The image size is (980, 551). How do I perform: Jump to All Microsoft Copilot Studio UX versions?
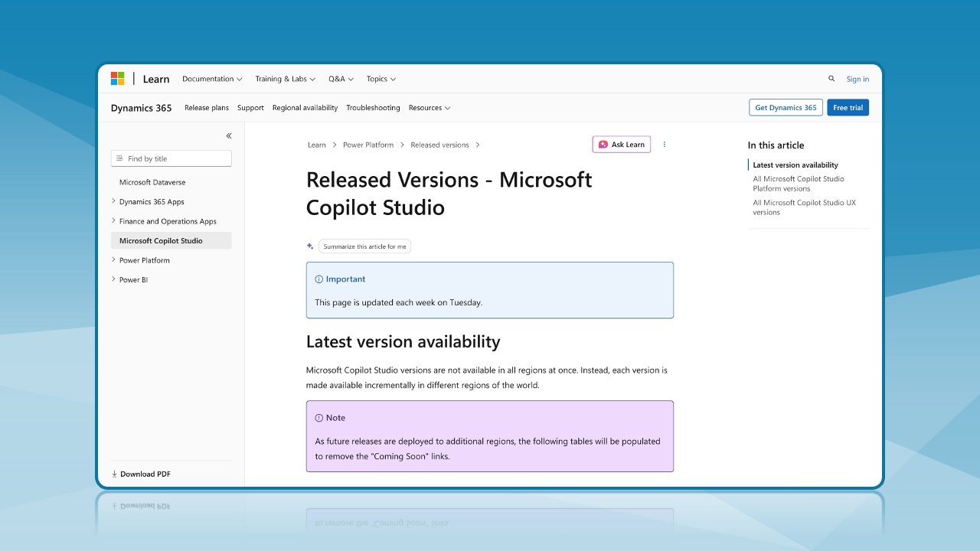point(804,207)
